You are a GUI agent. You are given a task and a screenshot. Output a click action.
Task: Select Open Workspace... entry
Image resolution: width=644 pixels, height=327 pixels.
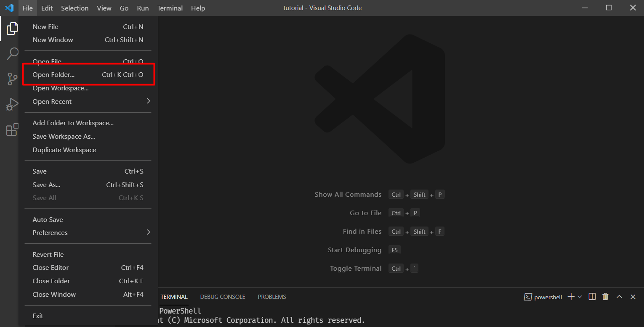pos(88,88)
